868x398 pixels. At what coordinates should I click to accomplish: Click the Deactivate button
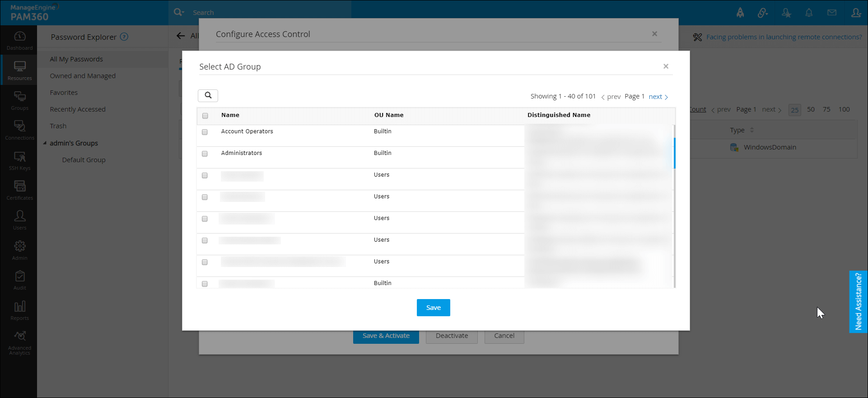pyautogui.click(x=452, y=336)
